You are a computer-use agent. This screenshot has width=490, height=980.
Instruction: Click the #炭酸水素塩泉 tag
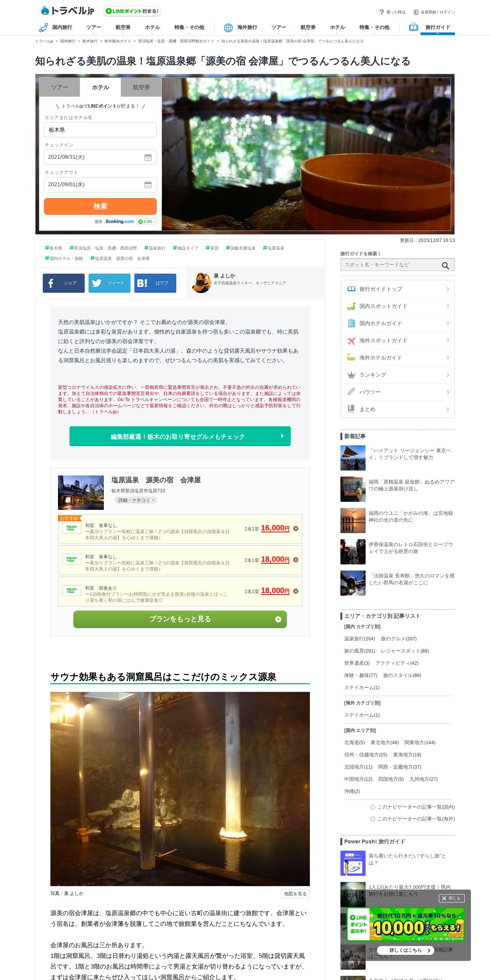(x=241, y=248)
